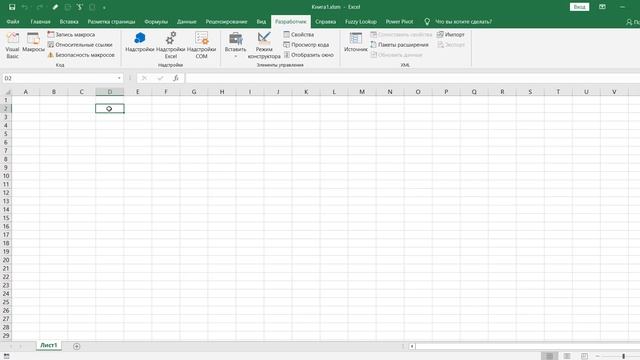Switch to the Power Pivot tab

[x=399, y=22]
